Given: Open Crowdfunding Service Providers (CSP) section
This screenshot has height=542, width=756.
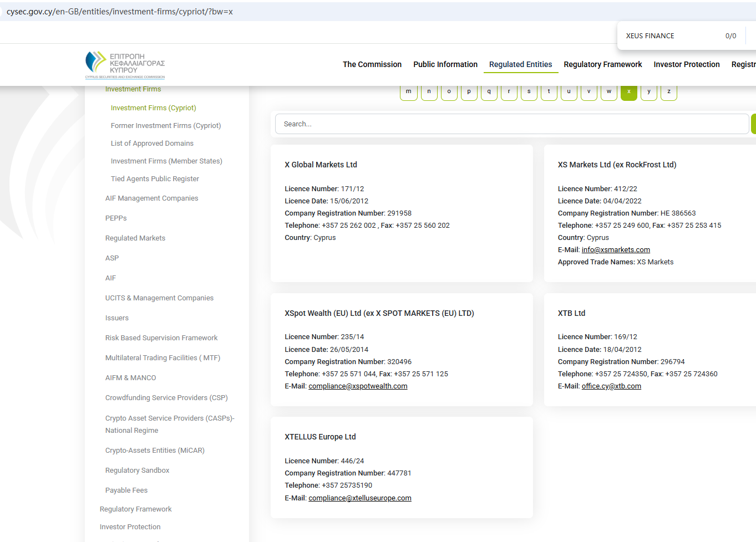Looking at the screenshot, I should click(166, 398).
